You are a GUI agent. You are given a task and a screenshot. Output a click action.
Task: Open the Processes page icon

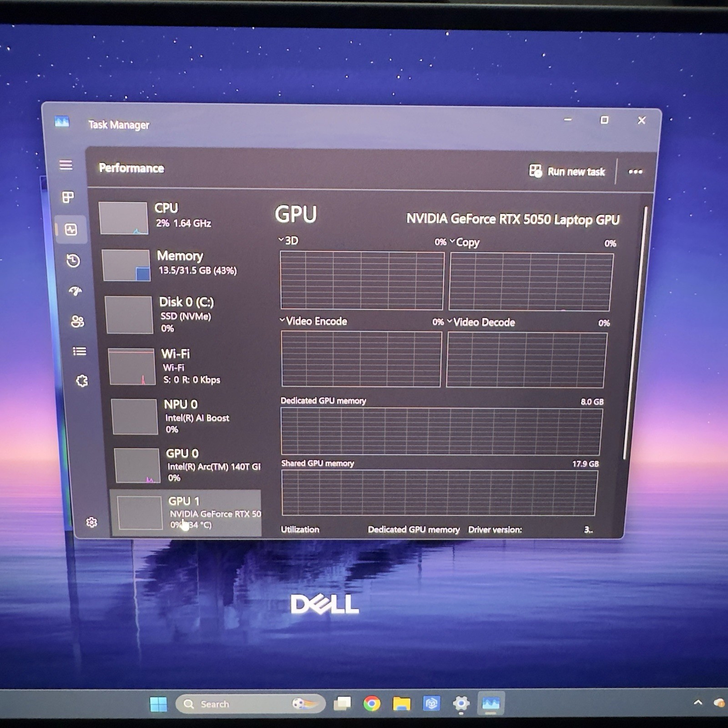pos(68,197)
